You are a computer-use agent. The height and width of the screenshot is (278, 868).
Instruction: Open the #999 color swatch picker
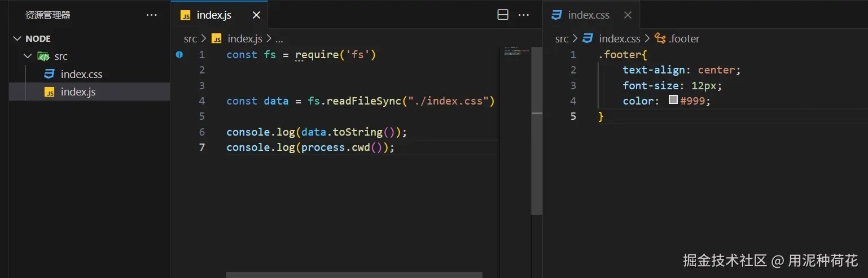[x=673, y=100]
